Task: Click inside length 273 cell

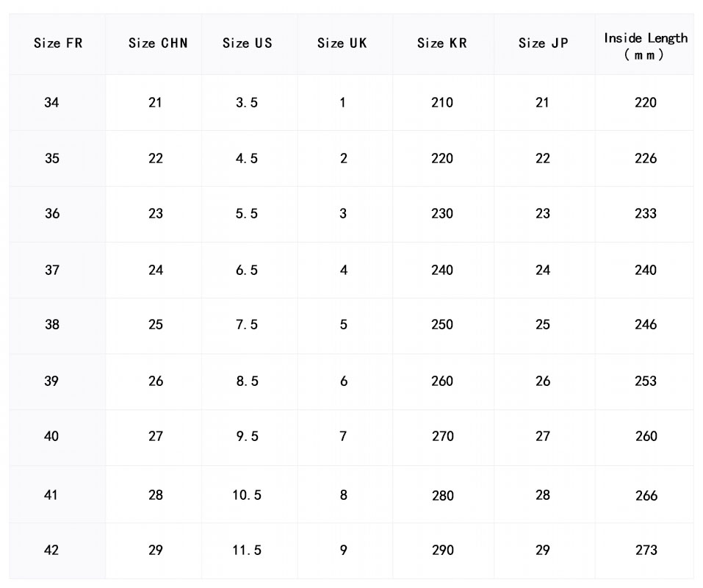Action: point(646,551)
